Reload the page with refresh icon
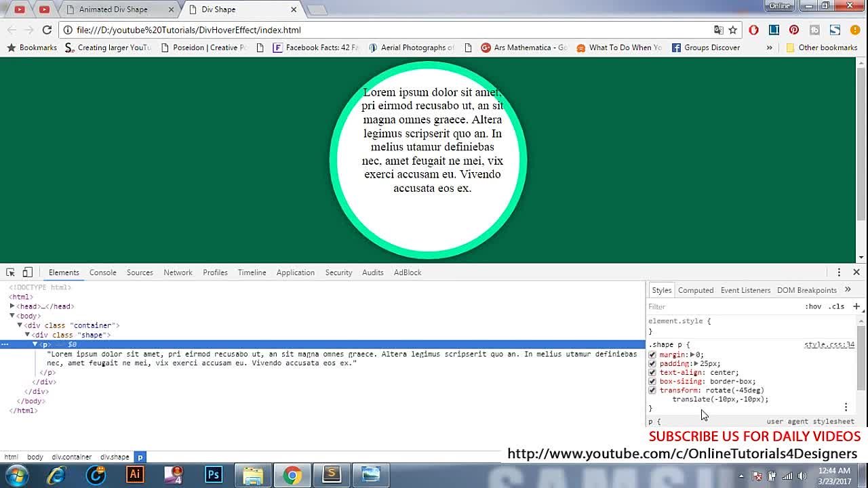 pyautogui.click(x=47, y=30)
